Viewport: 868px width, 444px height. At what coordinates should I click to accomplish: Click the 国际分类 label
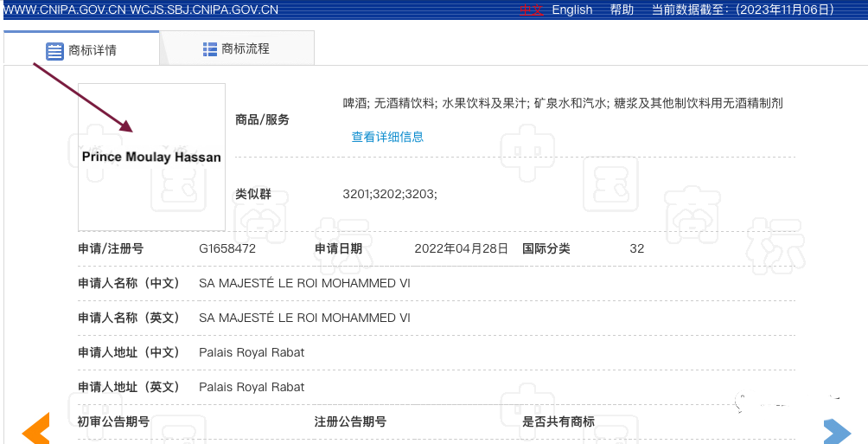coord(546,249)
